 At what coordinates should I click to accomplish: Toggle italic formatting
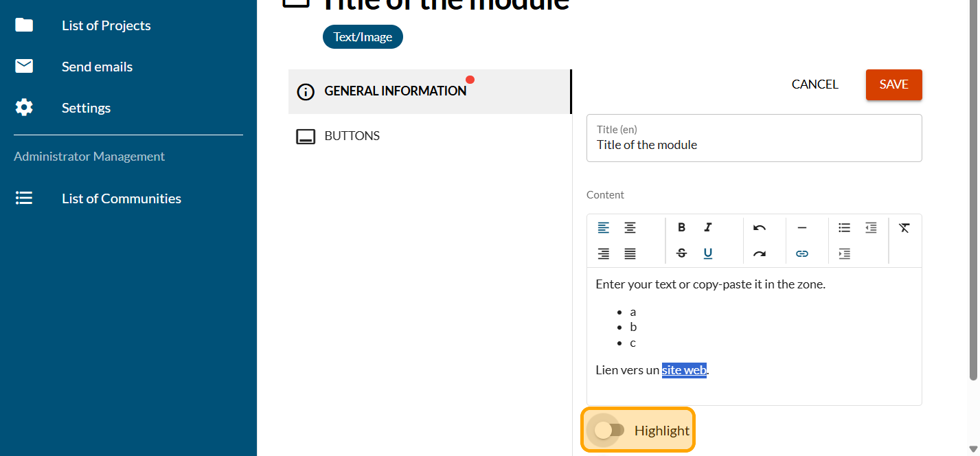click(707, 228)
